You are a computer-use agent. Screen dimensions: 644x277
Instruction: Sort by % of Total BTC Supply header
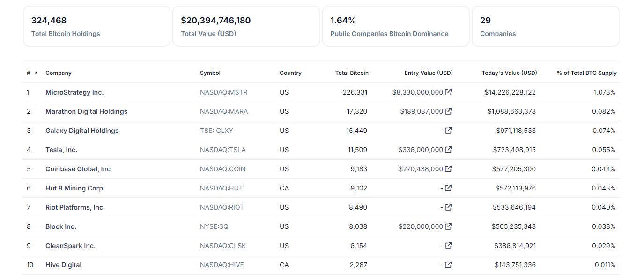(x=586, y=73)
